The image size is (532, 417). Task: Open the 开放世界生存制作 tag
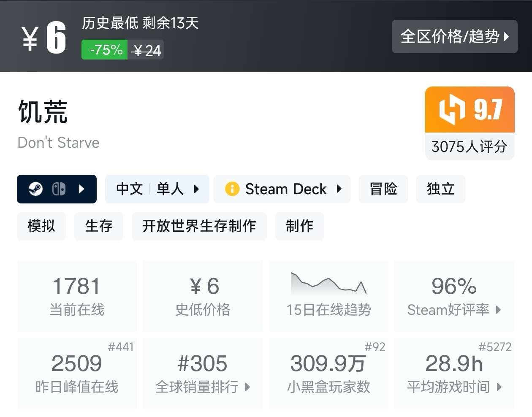[199, 226]
